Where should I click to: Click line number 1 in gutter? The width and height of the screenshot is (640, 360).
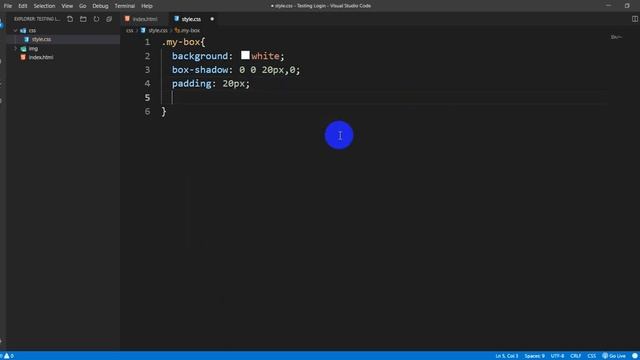147,42
